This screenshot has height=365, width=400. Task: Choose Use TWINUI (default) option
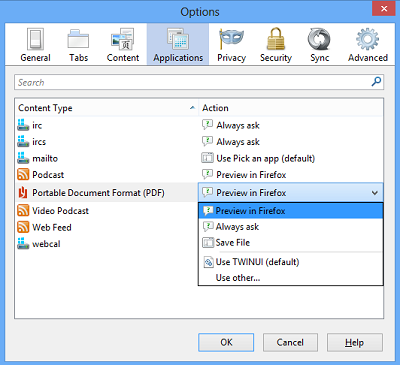click(x=291, y=262)
